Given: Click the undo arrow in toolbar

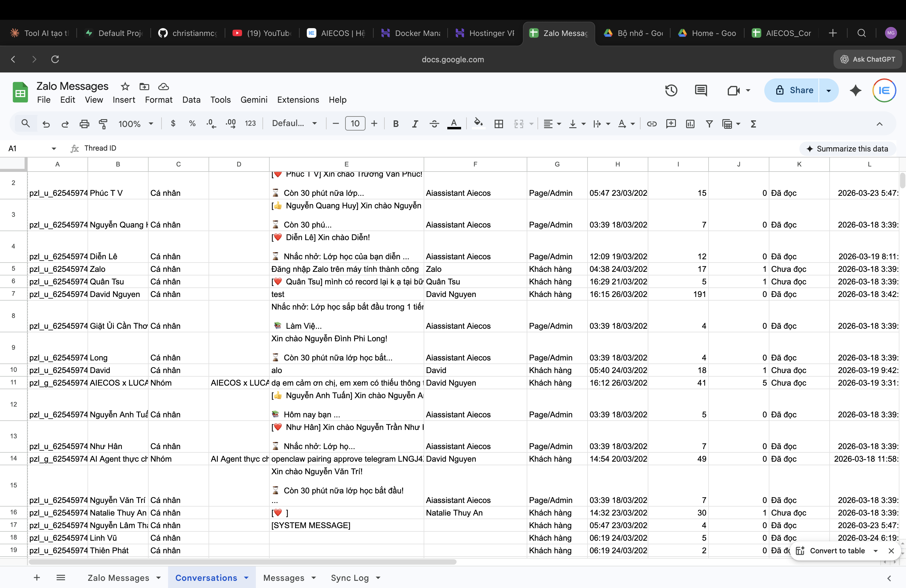Looking at the screenshot, I should pyautogui.click(x=46, y=124).
